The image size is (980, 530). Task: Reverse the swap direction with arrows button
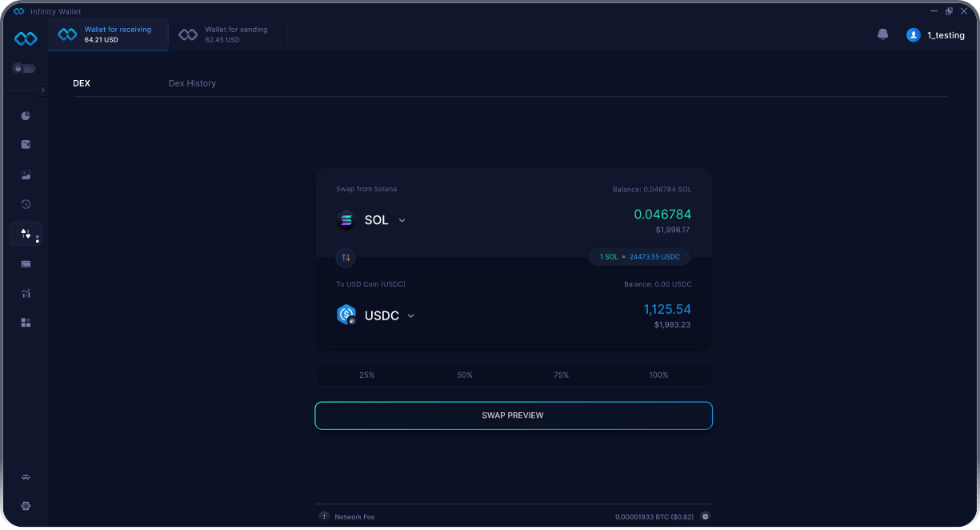pyautogui.click(x=346, y=258)
